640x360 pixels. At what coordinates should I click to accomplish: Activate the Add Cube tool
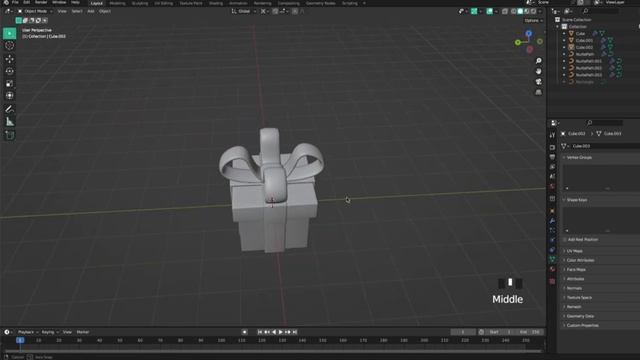tap(9, 135)
